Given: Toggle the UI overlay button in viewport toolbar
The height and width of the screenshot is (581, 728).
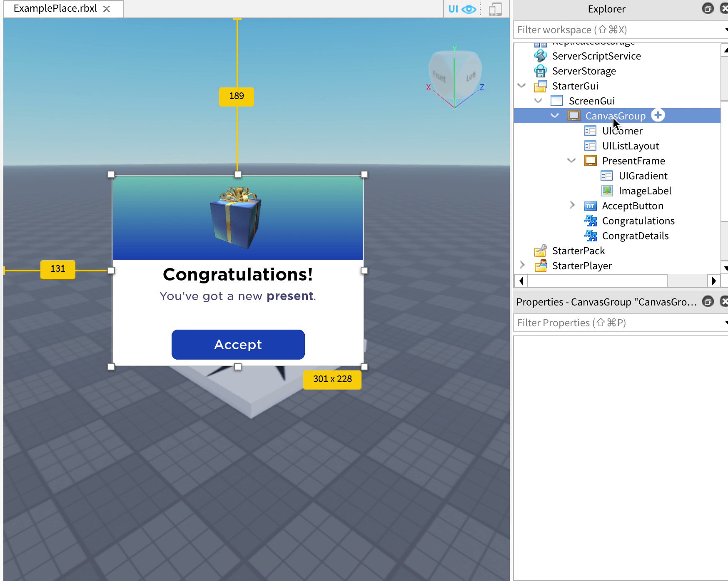Looking at the screenshot, I should coord(453,8).
